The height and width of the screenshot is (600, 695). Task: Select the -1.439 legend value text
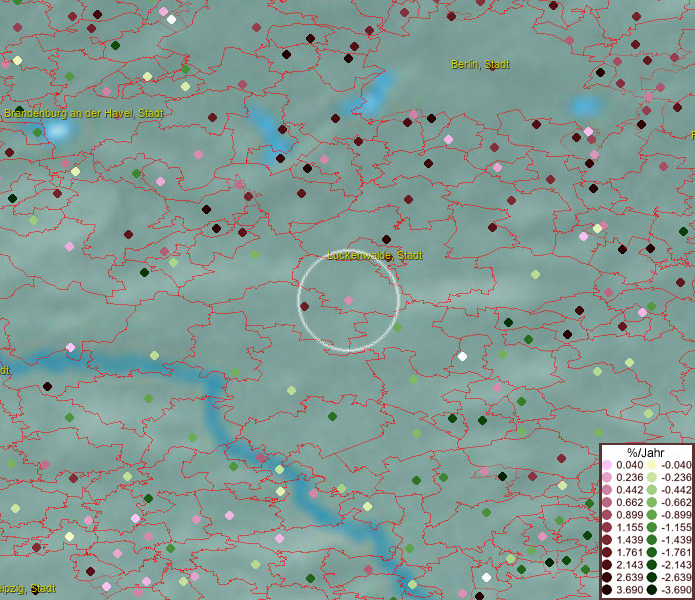[676, 540]
